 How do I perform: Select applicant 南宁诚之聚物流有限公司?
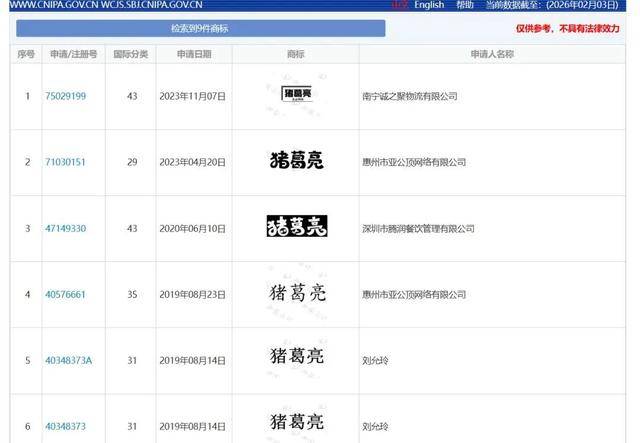[x=409, y=96]
